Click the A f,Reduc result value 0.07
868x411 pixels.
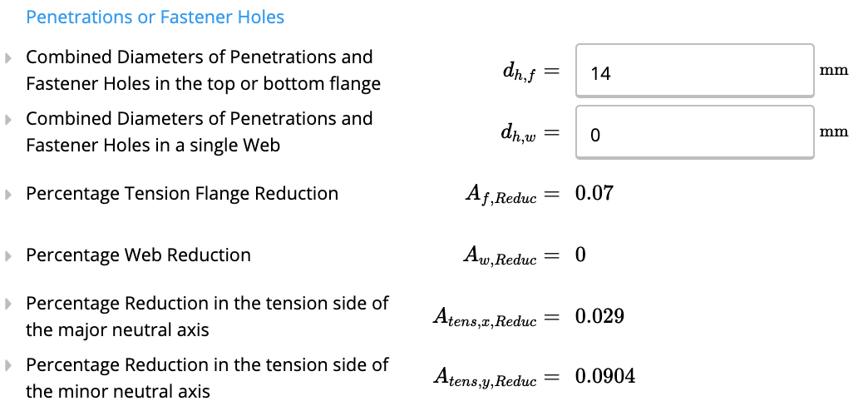[x=594, y=193]
